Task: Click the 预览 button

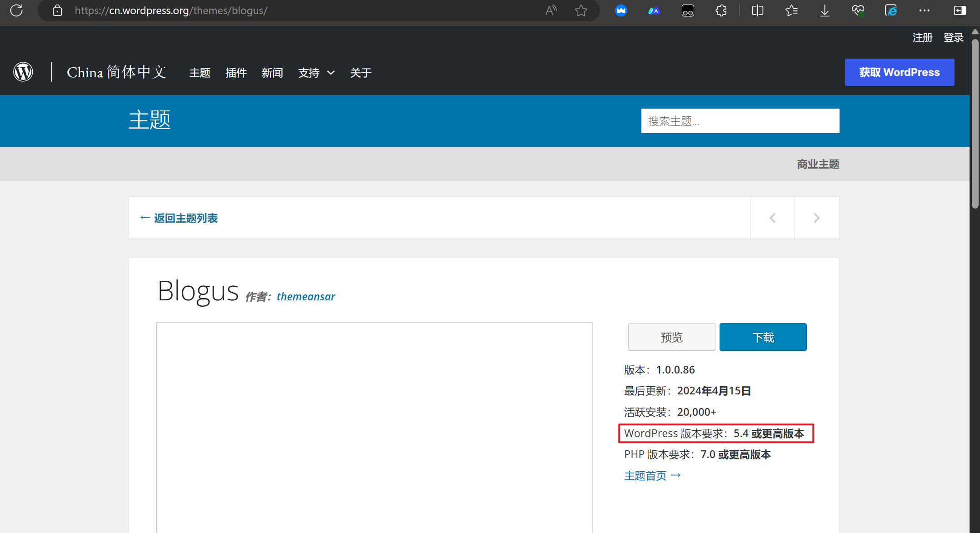Action: pyautogui.click(x=671, y=337)
